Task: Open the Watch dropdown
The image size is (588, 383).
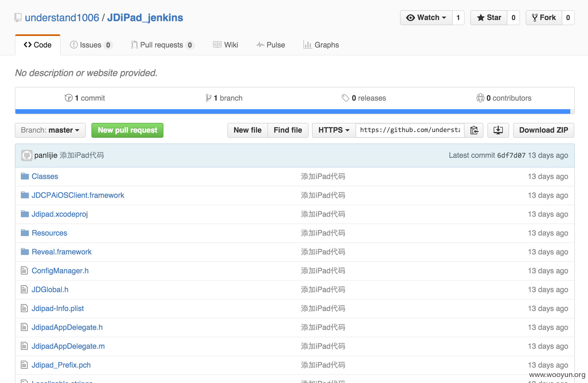Action: tap(426, 18)
